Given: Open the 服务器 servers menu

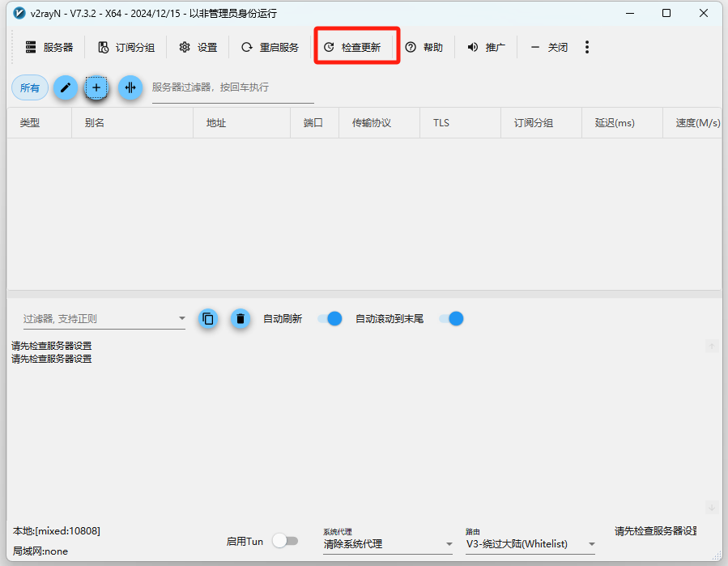Looking at the screenshot, I should click(x=49, y=48).
